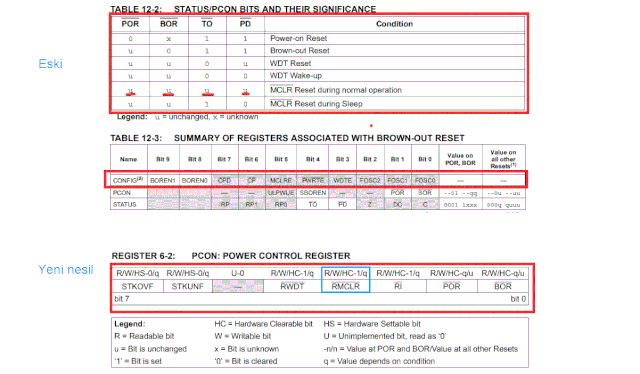Click the "SBOREN" cell
Viewport: 640px width, 374px height.
click(x=313, y=193)
